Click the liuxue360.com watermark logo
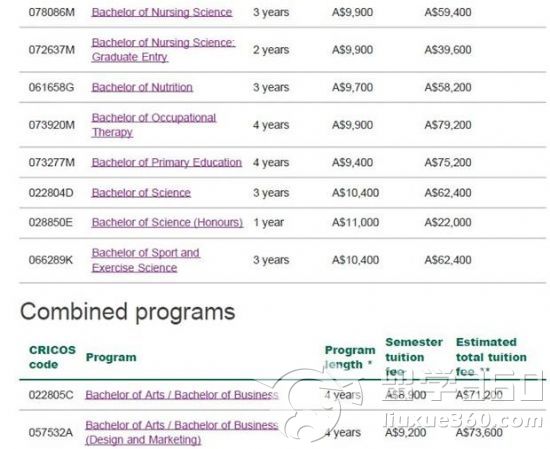The image size is (550, 449). pyautogui.click(x=414, y=403)
